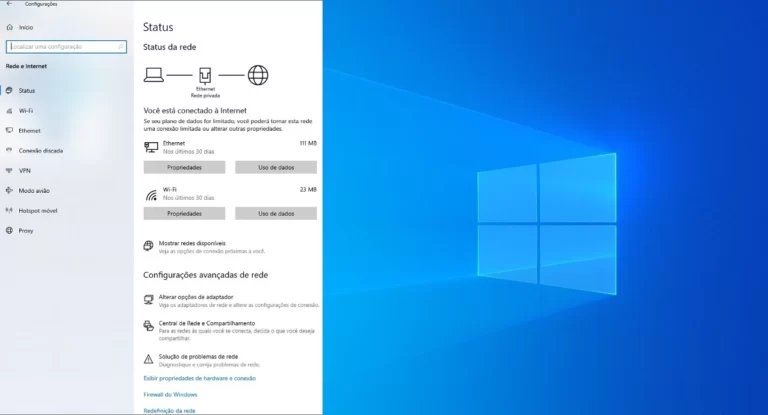Click the Wi-Fi 23 MB usage value
768x415 pixels.
click(308, 189)
